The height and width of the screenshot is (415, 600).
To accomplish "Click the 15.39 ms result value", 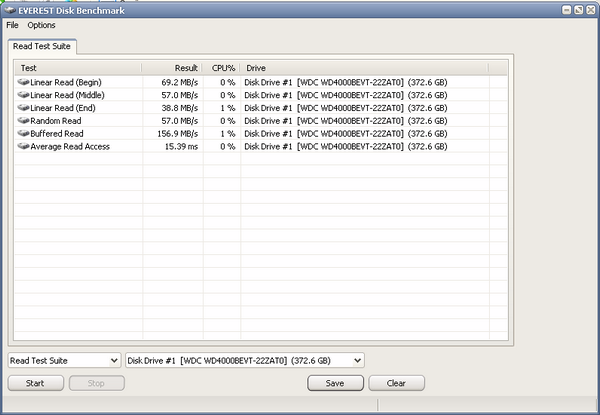I will coord(181,146).
